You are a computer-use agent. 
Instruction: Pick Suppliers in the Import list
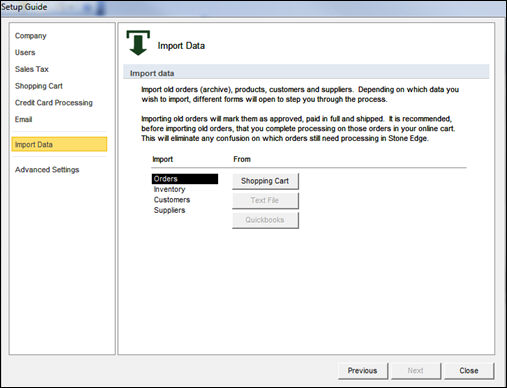pos(169,210)
